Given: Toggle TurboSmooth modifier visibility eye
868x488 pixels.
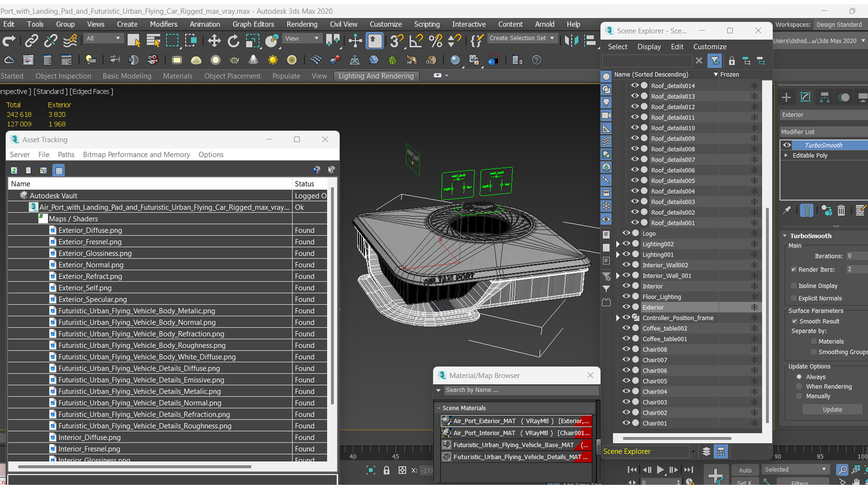Looking at the screenshot, I should pyautogui.click(x=787, y=145).
